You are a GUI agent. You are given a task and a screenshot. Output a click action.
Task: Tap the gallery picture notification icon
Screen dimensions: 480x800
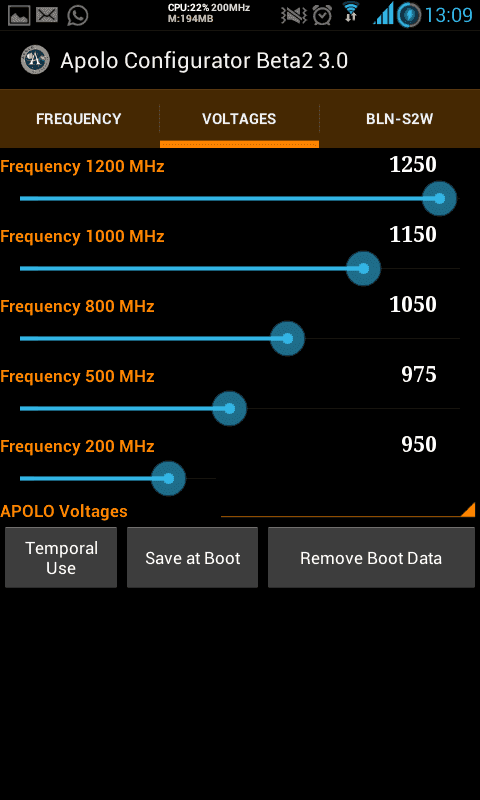(19, 15)
